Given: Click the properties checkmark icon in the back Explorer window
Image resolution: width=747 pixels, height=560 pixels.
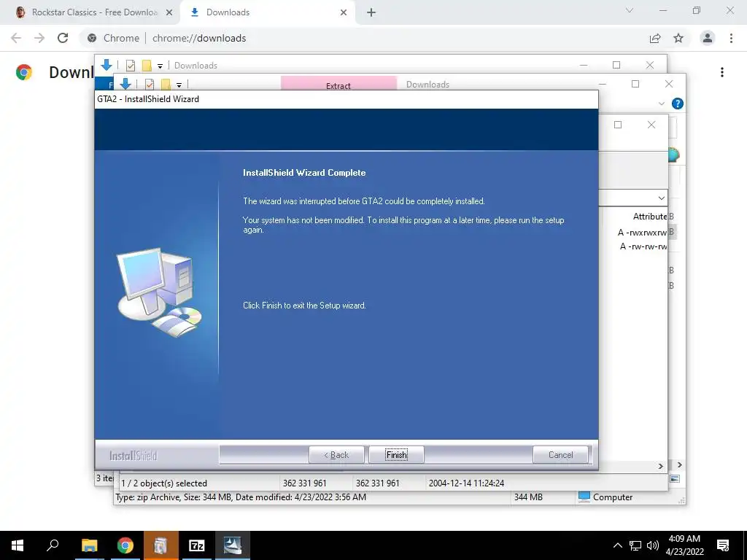Looking at the screenshot, I should coord(131,65).
